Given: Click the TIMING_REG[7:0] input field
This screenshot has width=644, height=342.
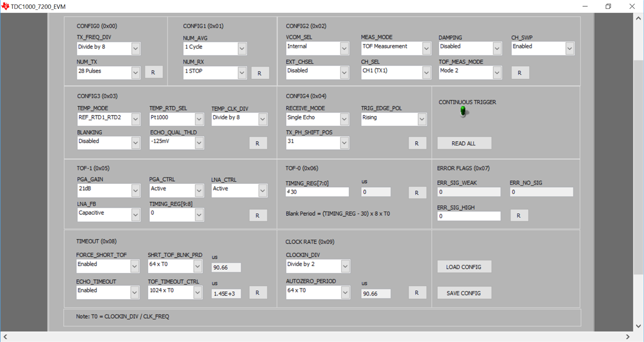Looking at the screenshot, I should coord(317,192).
